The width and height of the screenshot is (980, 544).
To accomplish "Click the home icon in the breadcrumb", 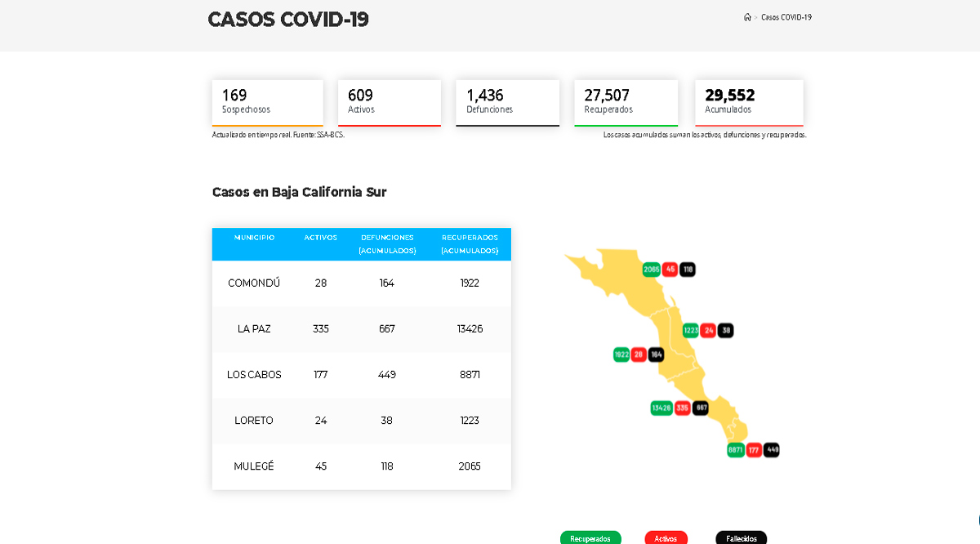I will tap(746, 16).
